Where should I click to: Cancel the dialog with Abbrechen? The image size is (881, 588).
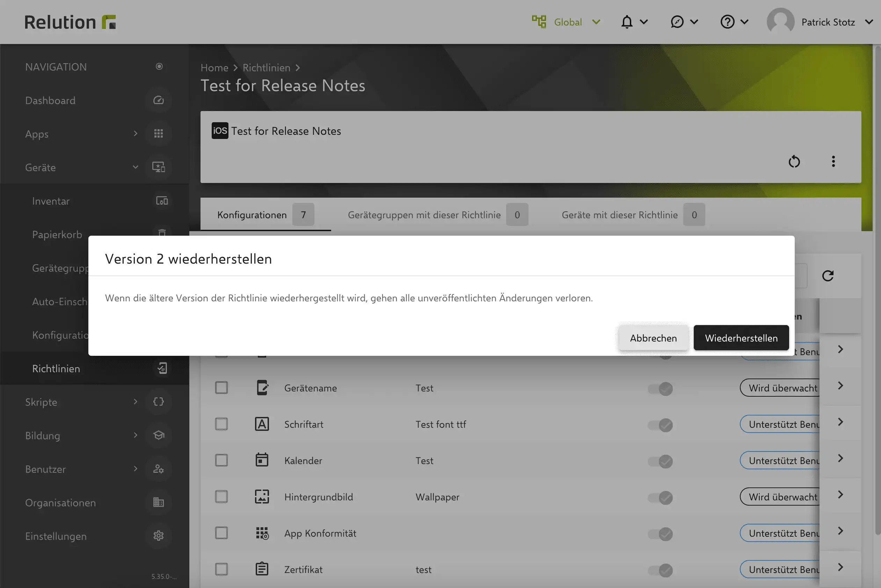coord(653,338)
